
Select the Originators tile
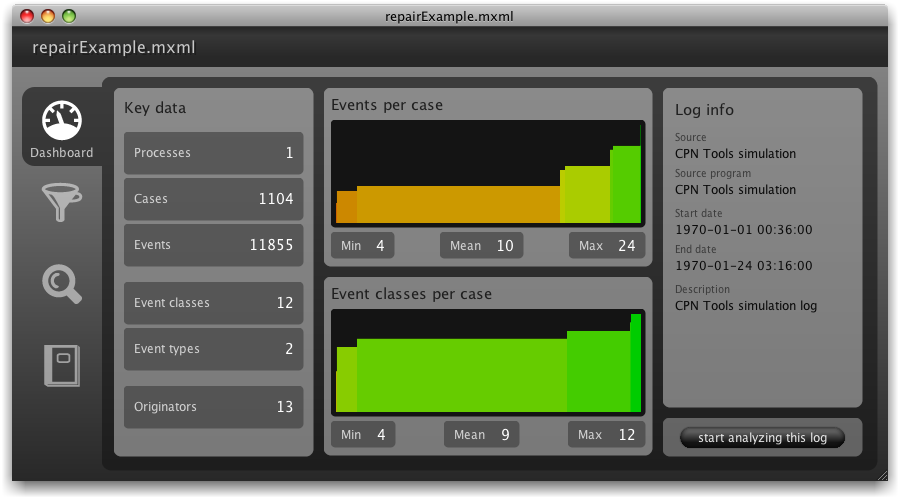click(x=213, y=407)
